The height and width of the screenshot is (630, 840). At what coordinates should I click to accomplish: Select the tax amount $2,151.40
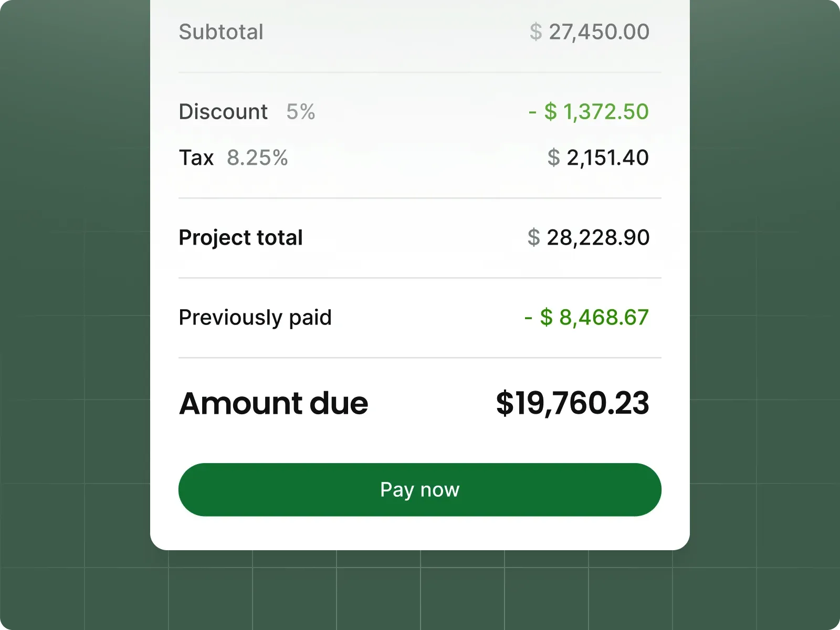click(598, 157)
